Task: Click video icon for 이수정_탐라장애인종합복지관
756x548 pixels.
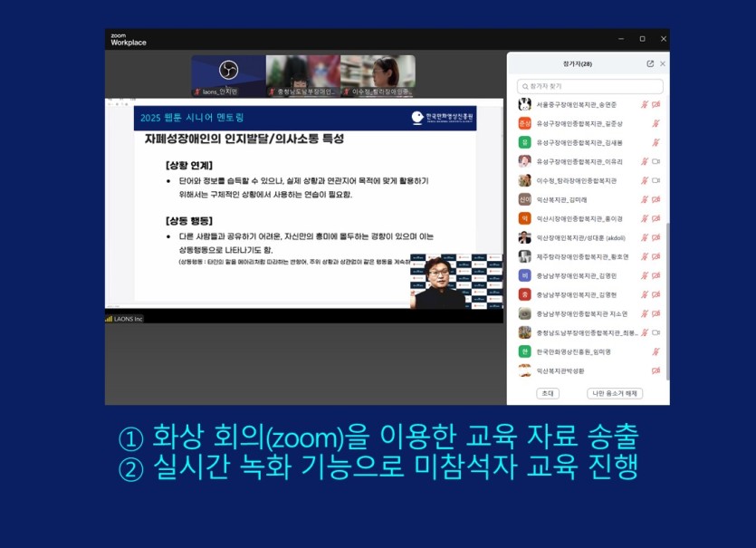Action: click(x=656, y=180)
